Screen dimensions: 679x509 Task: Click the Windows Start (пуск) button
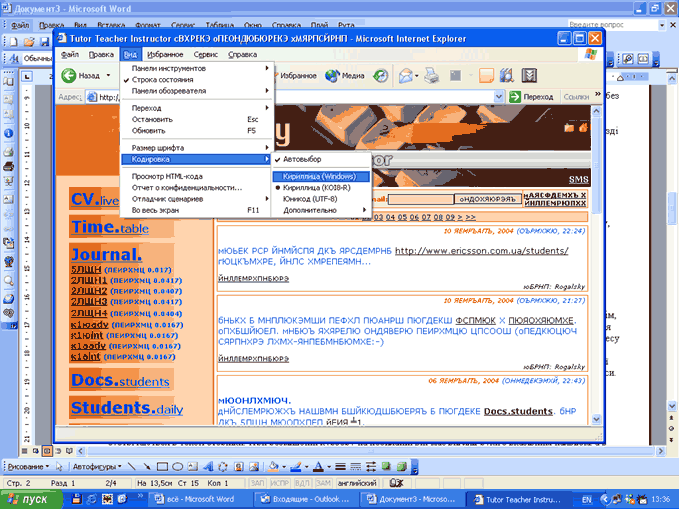click(x=29, y=499)
